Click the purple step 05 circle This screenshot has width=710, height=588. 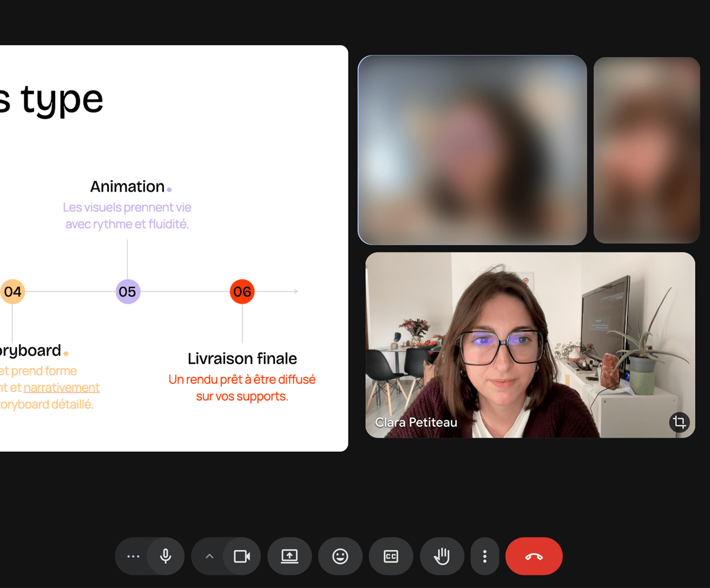(x=127, y=292)
